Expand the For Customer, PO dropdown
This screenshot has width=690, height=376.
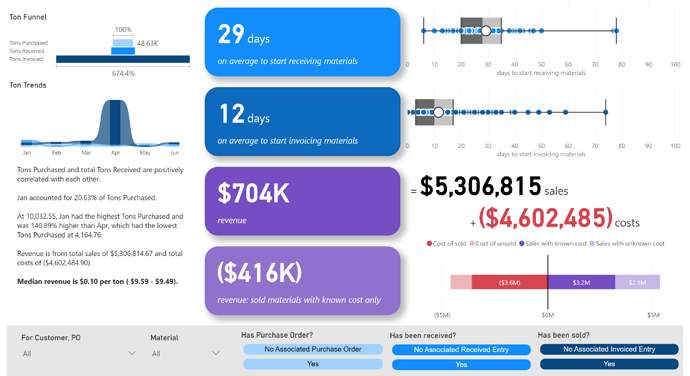[x=79, y=353]
